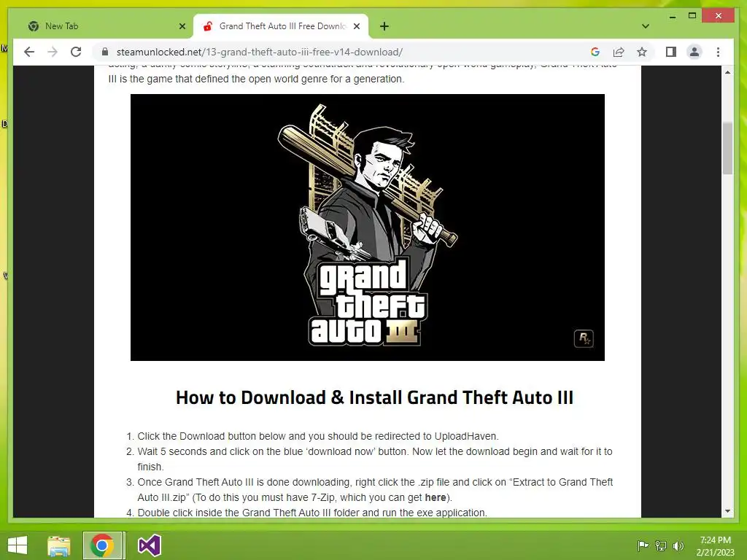Select the Grand Theft Auto III Free Download tab
This screenshot has width=747, height=560.
pyautogui.click(x=281, y=26)
